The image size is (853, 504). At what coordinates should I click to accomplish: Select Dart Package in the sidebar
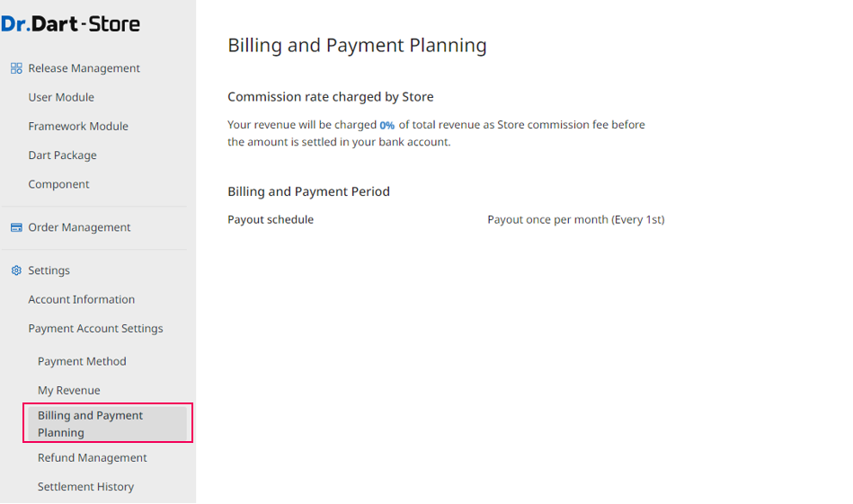click(x=63, y=155)
